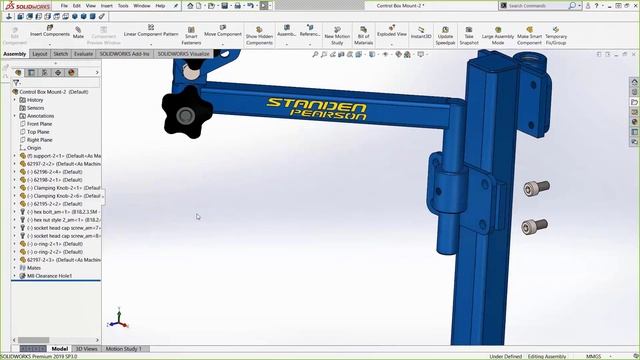This screenshot has height=360, width=640.
Task: Open PropertyManager tab icon
Action: tap(31, 73)
